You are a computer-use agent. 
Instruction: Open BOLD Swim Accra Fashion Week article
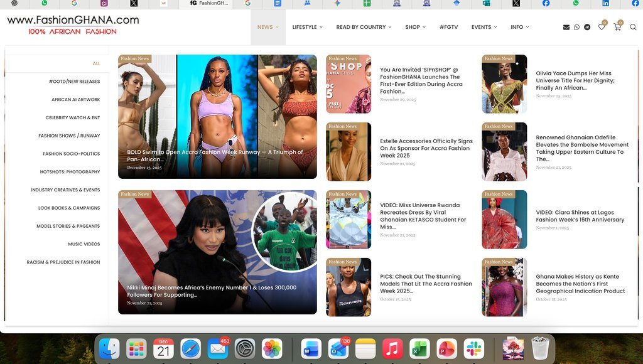pos(215,156)
